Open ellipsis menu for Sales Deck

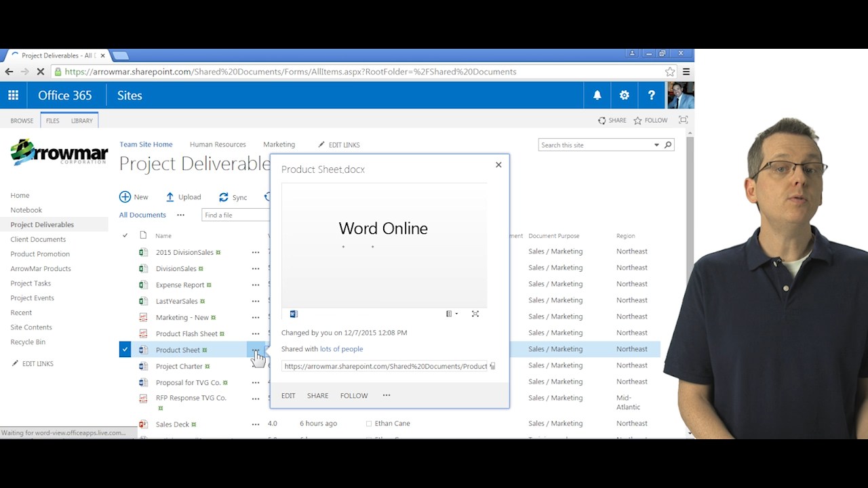pyautogui.click(x=256, y=424)
